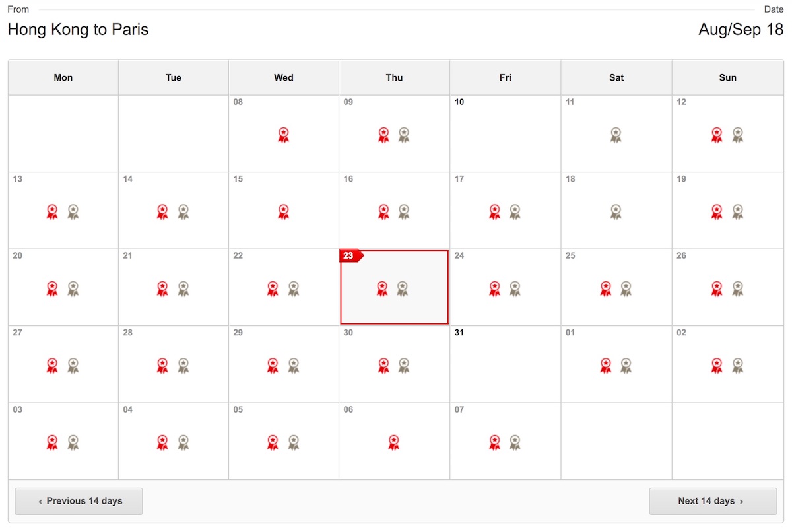Pick the red ribbon icon on Sunday 12

[x=717, y=135]
